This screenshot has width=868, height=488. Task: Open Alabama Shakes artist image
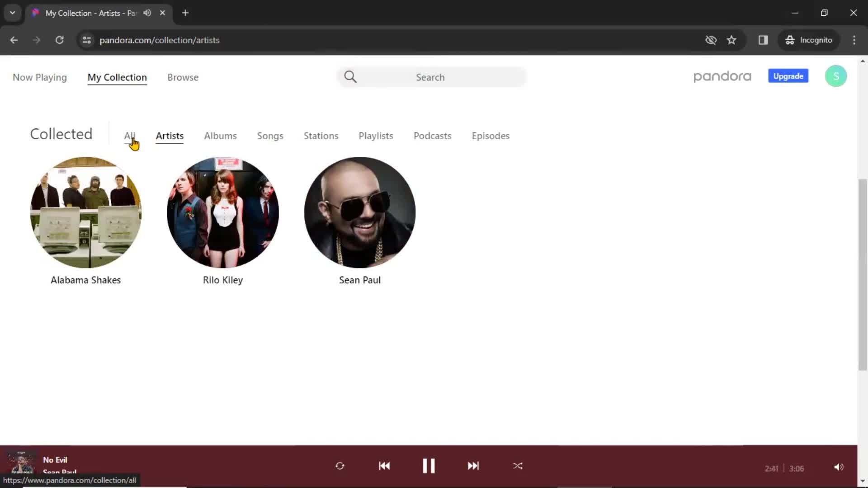click(x=86, y=212)
